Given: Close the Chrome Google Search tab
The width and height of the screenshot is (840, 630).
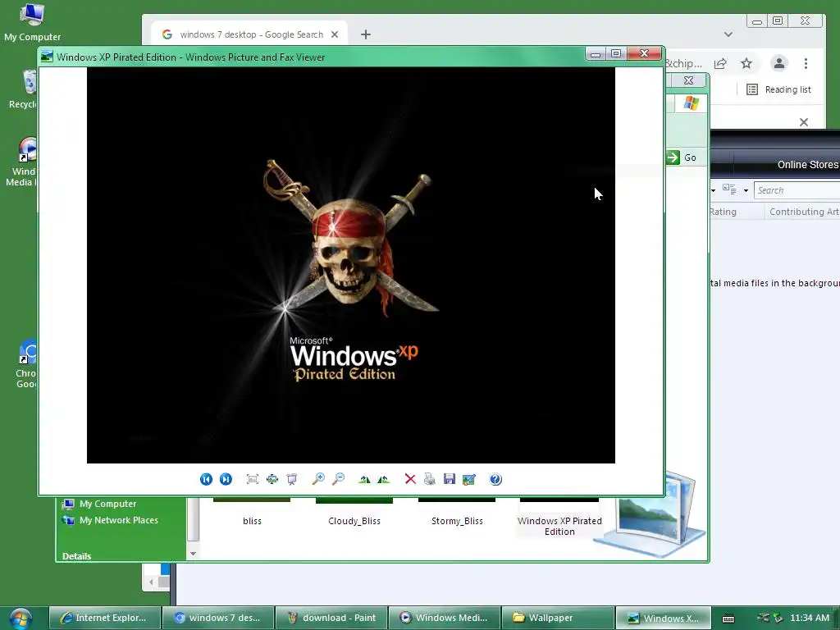Looking at the screenshot, I should coord(335,34).
